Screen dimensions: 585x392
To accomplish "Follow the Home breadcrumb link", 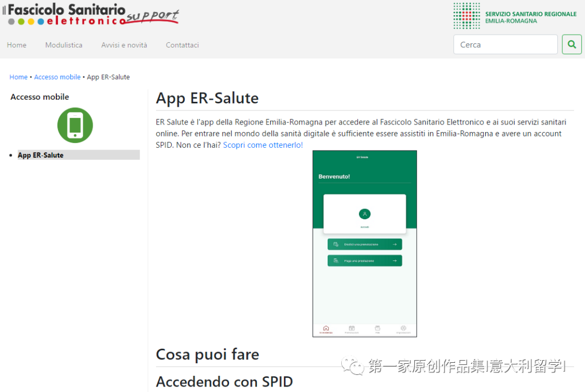I will (x=18, y=77).
